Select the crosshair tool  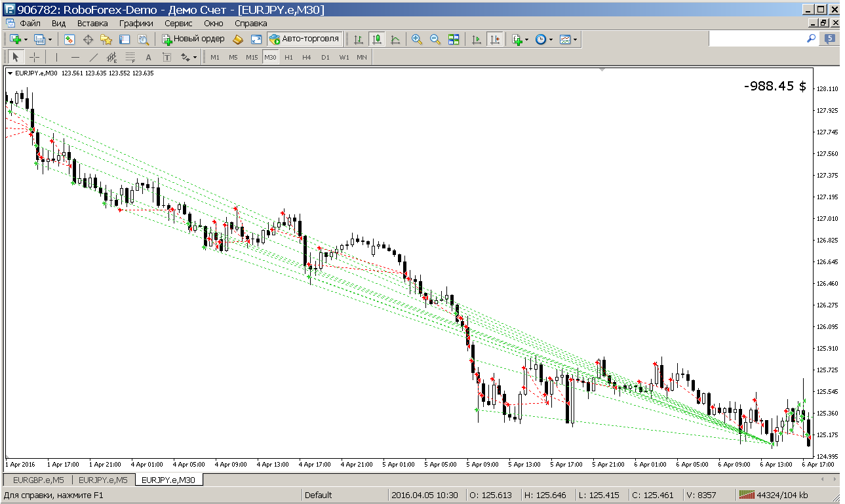coord(35,57)
